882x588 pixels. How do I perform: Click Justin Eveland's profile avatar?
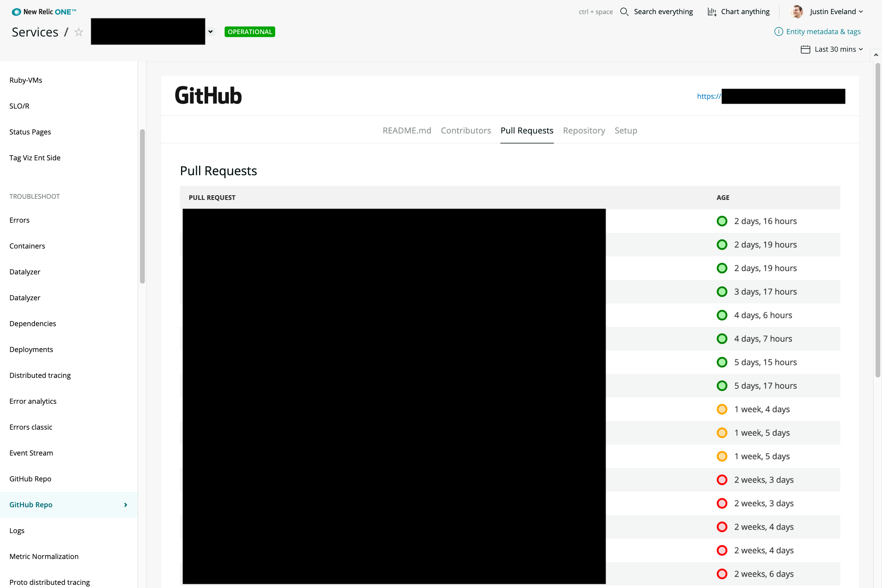point(797,12)
